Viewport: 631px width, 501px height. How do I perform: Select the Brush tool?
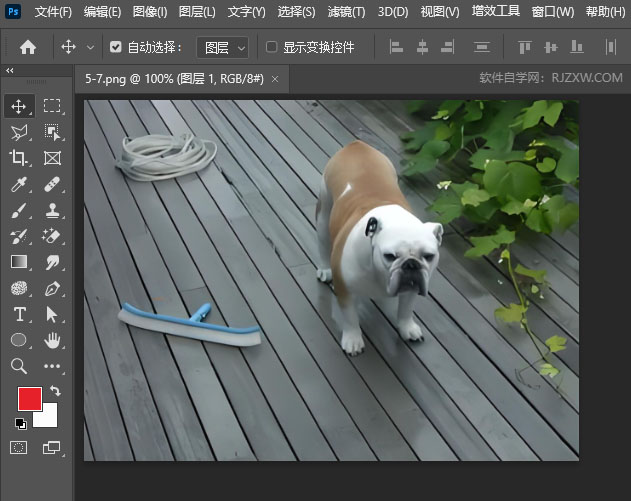[x=19, y=210]
